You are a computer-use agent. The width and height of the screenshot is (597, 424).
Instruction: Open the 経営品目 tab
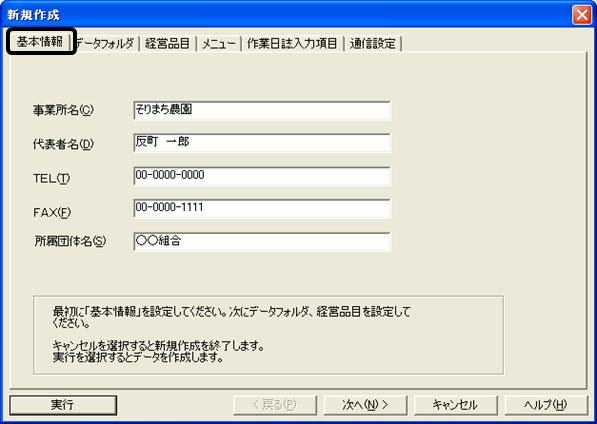click(167, 43)
